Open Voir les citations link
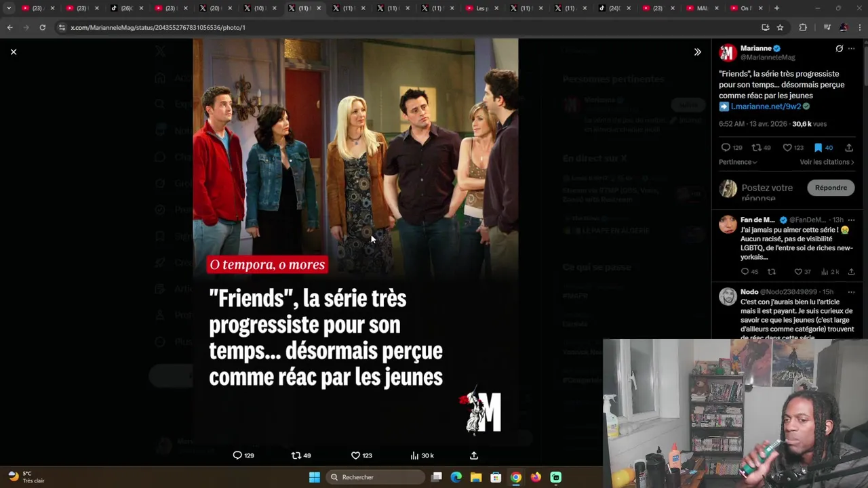This screenshot has width=868, height=488. pyautogui.click(x=827, y=162)
